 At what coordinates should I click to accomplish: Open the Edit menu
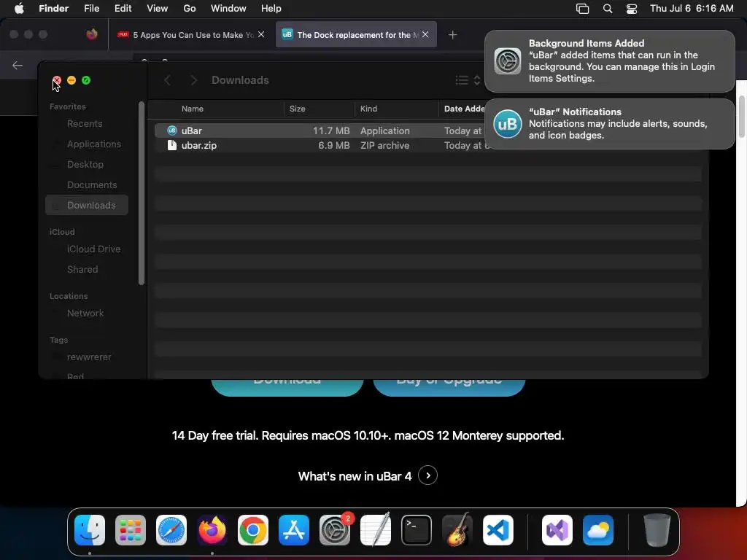(x=123, y=8)
